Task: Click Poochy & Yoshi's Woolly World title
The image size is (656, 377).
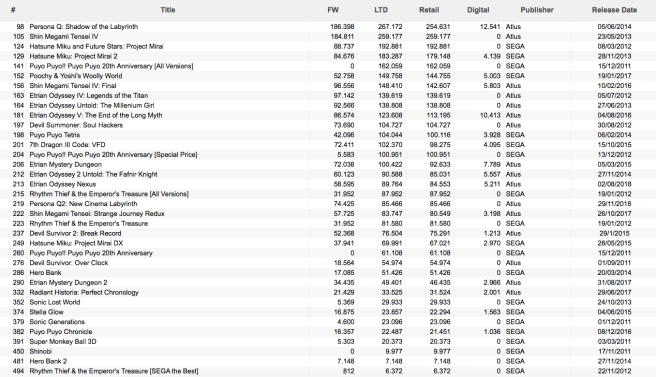Action: (x=76, y=76)
